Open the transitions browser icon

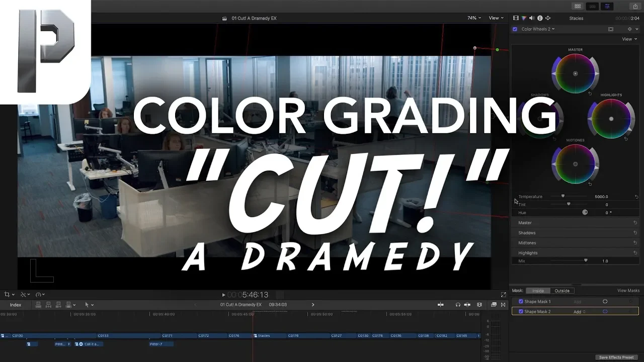(x=503, y=305)
